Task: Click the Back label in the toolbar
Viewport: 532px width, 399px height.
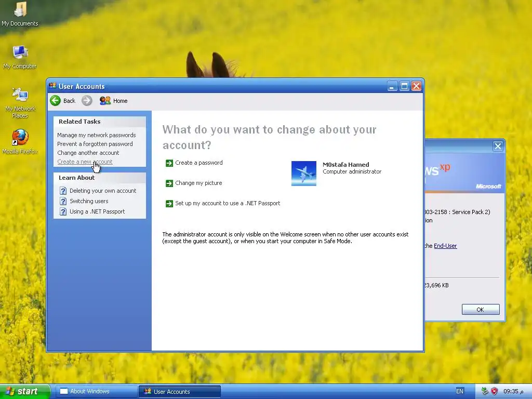Action: point(69,101)
